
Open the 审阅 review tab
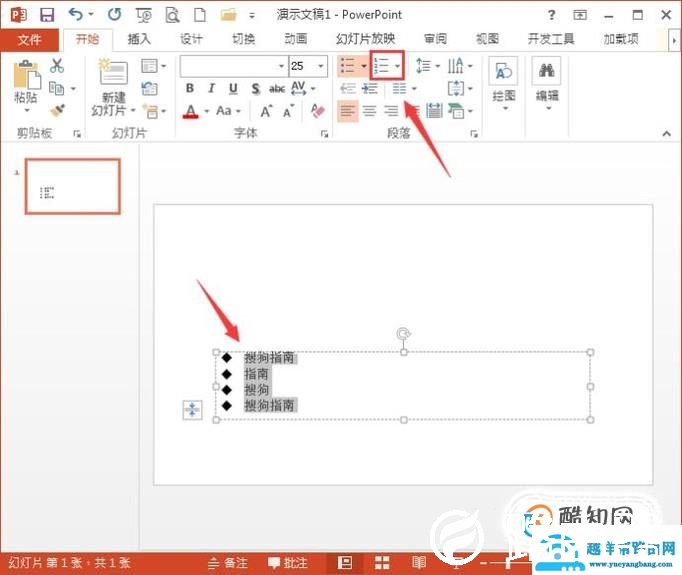(435, 39)
